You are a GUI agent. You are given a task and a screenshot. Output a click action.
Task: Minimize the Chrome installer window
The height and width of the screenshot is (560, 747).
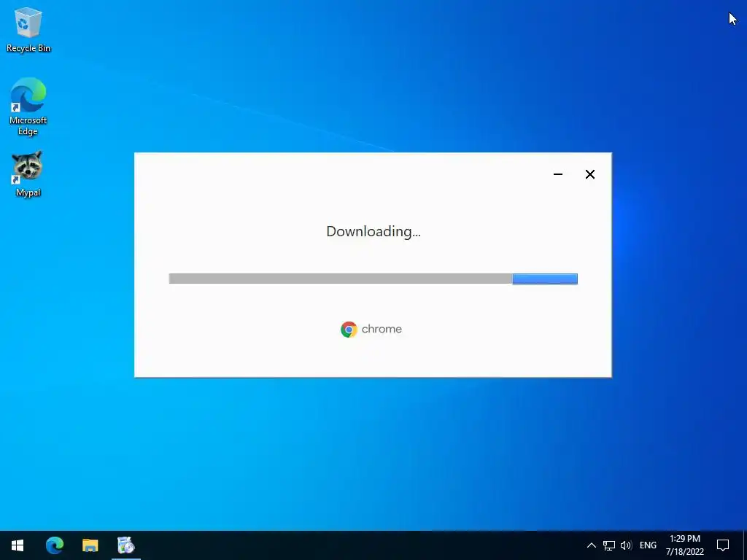click(x=558, y=174)
